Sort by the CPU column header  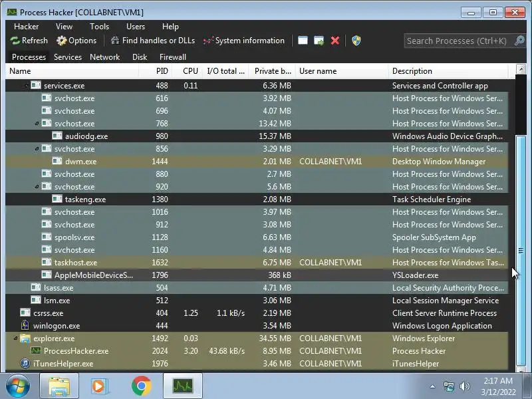188,71
